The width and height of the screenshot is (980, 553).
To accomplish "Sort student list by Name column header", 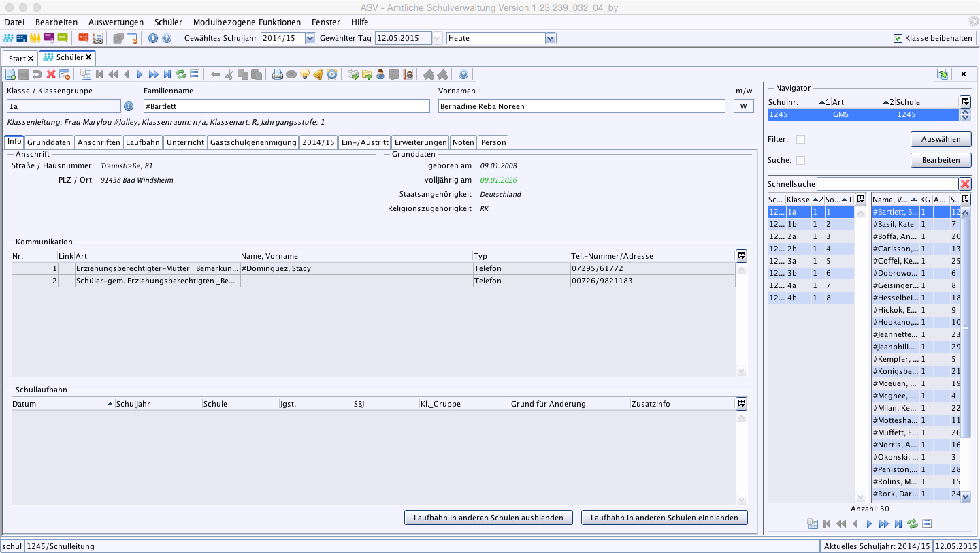I will tap(894, 200).
